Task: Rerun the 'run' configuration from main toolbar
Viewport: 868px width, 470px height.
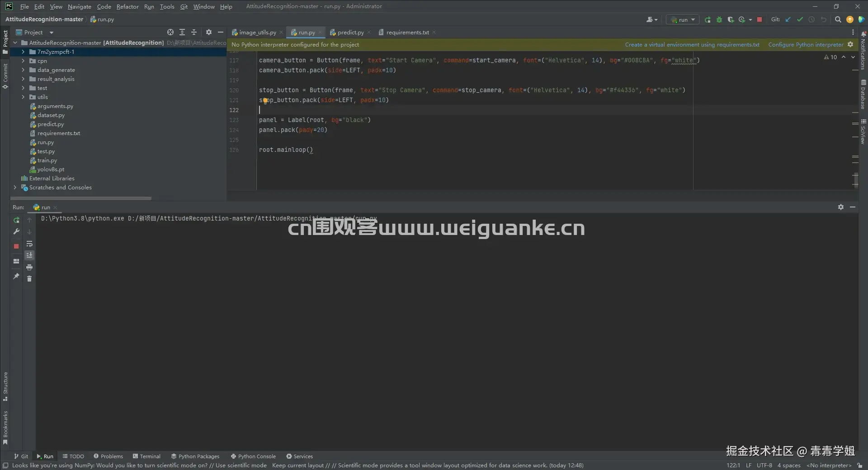Action: tap(708, 19)
